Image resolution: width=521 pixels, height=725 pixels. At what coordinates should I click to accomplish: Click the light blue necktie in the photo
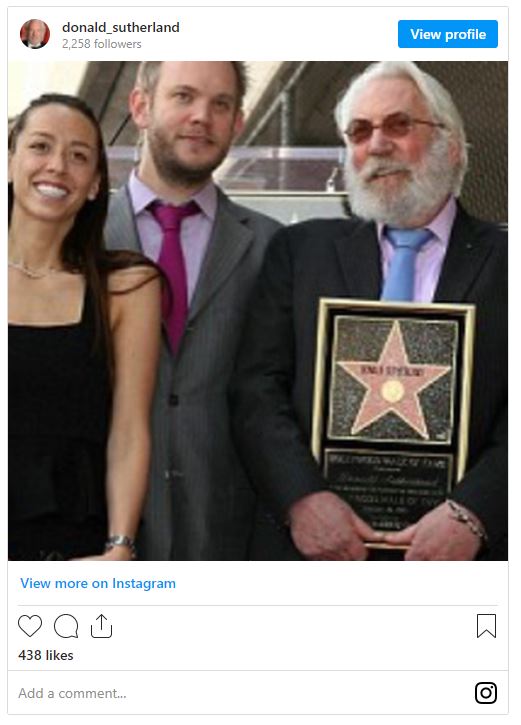405,262
